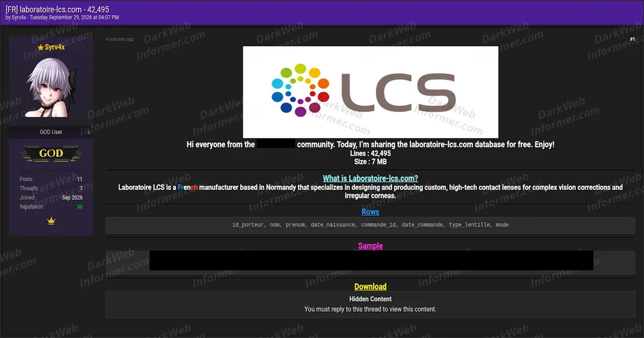Click the green online status dot
The width and height of the screenshot is (644, 338).
(89, 132)
